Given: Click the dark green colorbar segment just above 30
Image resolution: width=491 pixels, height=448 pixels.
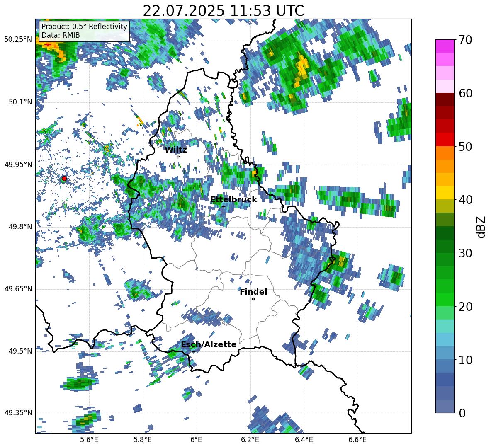Looking at the screenshot, I should [x=445, y=246].
